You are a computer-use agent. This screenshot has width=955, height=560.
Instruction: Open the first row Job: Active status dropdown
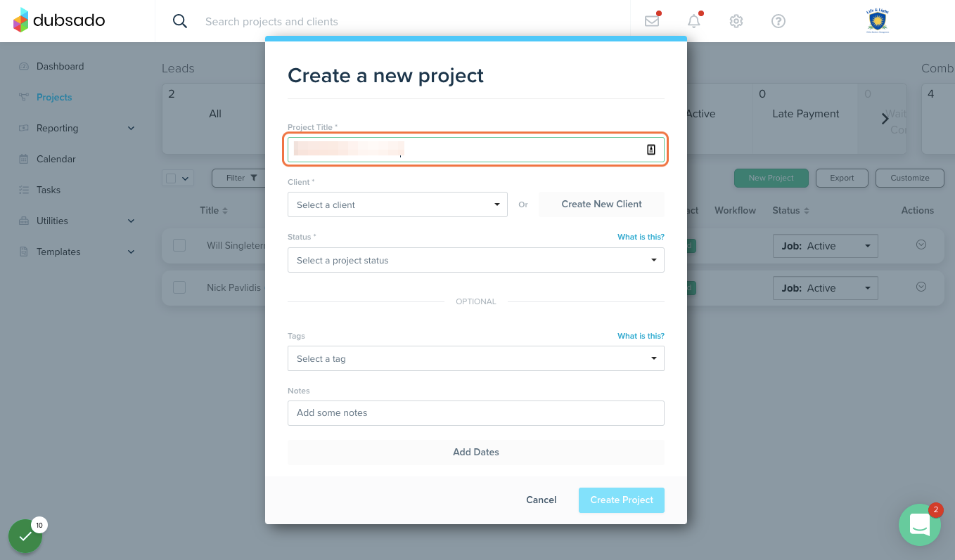click(x=826, y=246)
